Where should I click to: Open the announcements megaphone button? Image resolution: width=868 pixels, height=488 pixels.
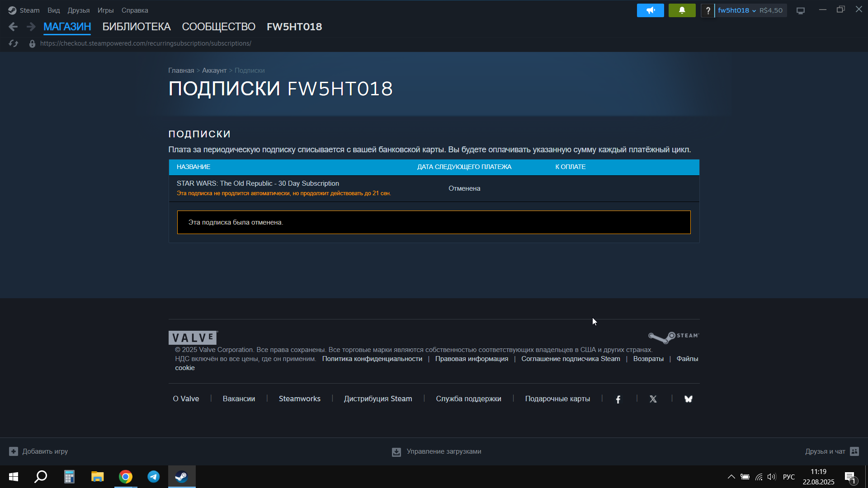click(x=650, y=10)
